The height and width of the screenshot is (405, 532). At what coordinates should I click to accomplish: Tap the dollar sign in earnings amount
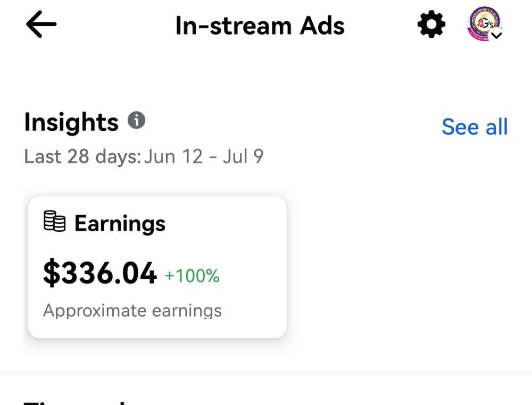point(51,273)
